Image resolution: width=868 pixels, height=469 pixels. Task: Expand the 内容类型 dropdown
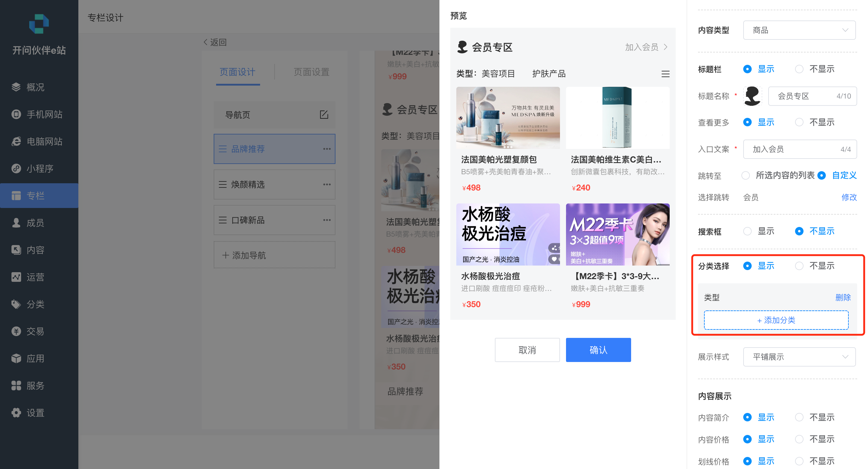[x=799, y=30]
